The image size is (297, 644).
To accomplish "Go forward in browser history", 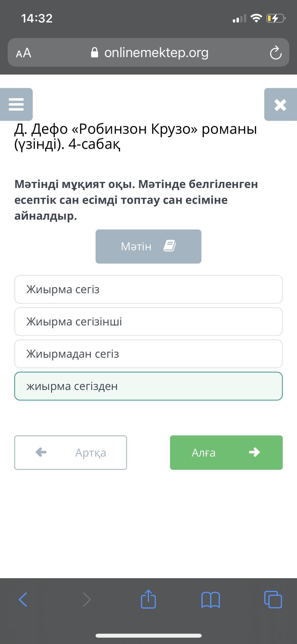I will pyautogui.click(x=87, y=599).
